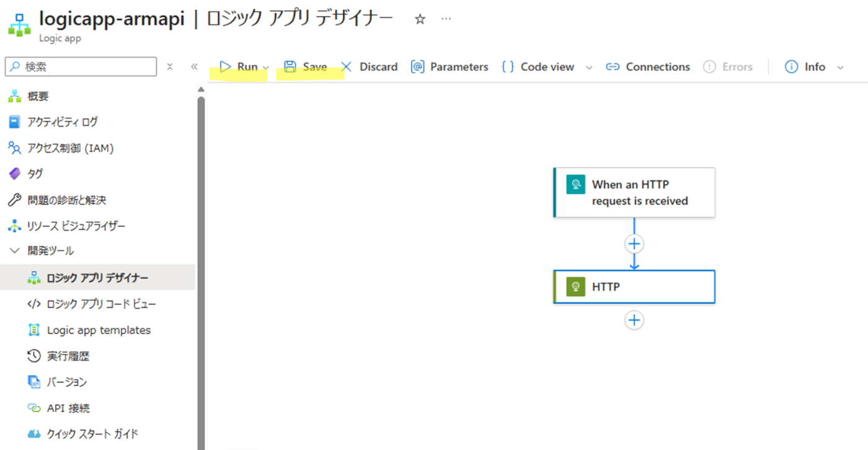Click the 実行履歴 clock icon
Image resolution: width=868 pixels, height=450 pixels.
[34, 356]
